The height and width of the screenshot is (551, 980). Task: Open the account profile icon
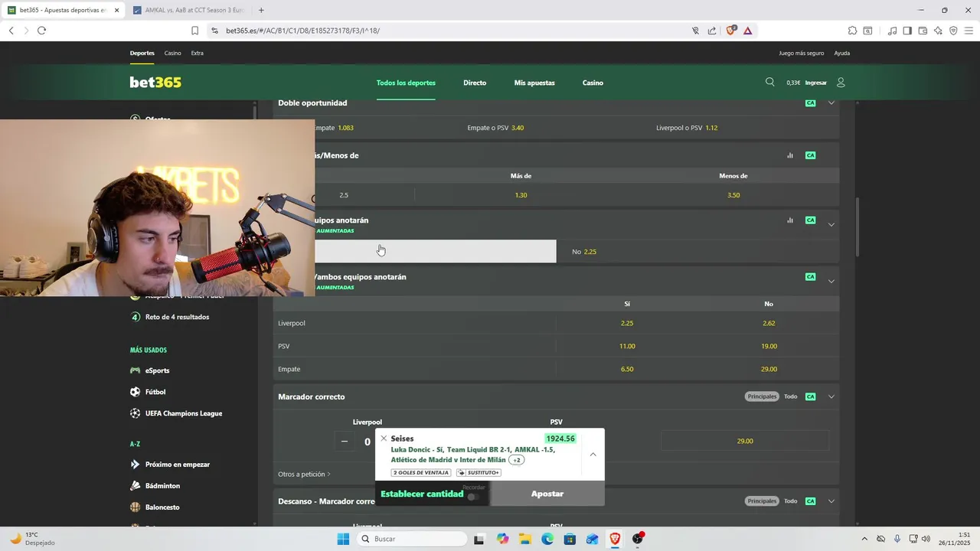click(841, 82)
